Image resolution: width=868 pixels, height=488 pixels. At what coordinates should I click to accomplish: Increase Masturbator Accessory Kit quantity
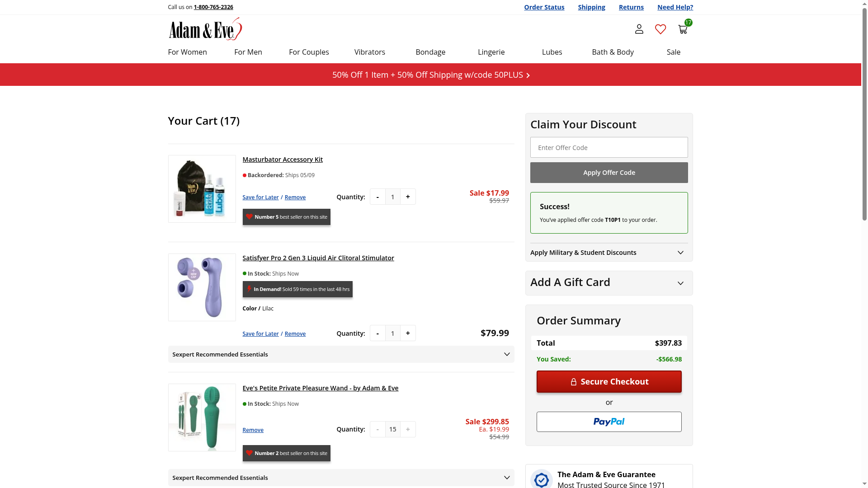(x=408, y=197)
